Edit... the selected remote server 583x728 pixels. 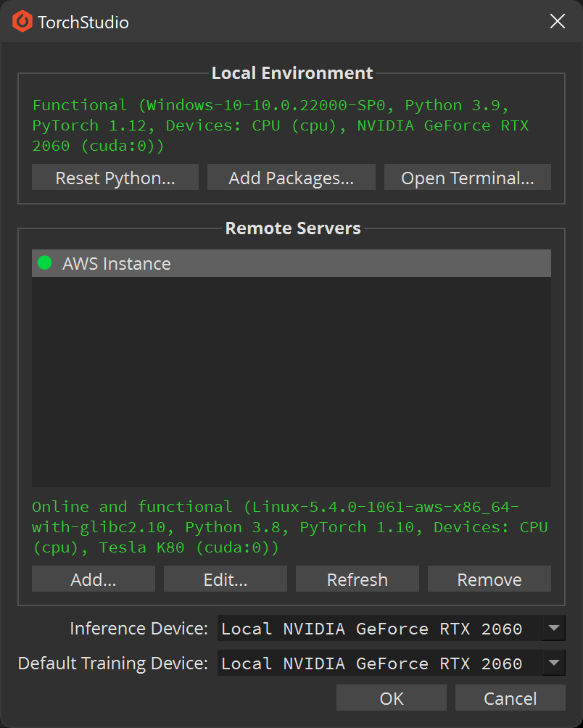225,579
